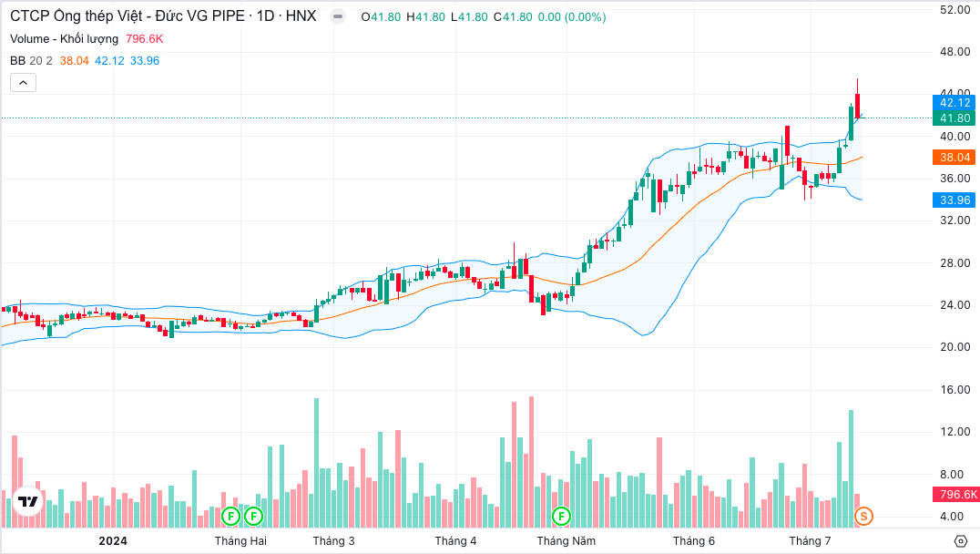Click the Tháng Năm label on time axis
Screen dimensions: 980x554
coord(567,541)
